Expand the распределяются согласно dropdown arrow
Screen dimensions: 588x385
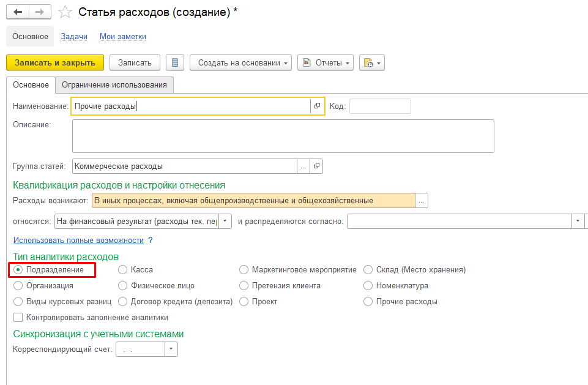(578, 221)
